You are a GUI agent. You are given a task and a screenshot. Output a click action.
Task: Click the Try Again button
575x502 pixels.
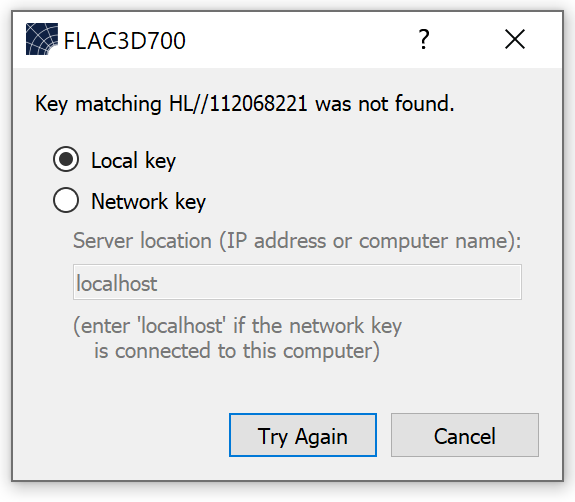coord(303,435)
